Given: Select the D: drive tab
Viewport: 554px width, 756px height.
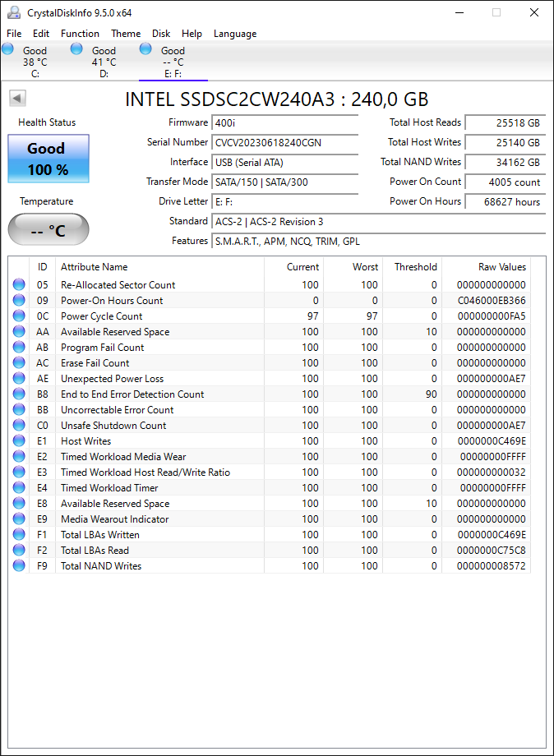Looking at the screenshot, I should [x=104, y=62].
